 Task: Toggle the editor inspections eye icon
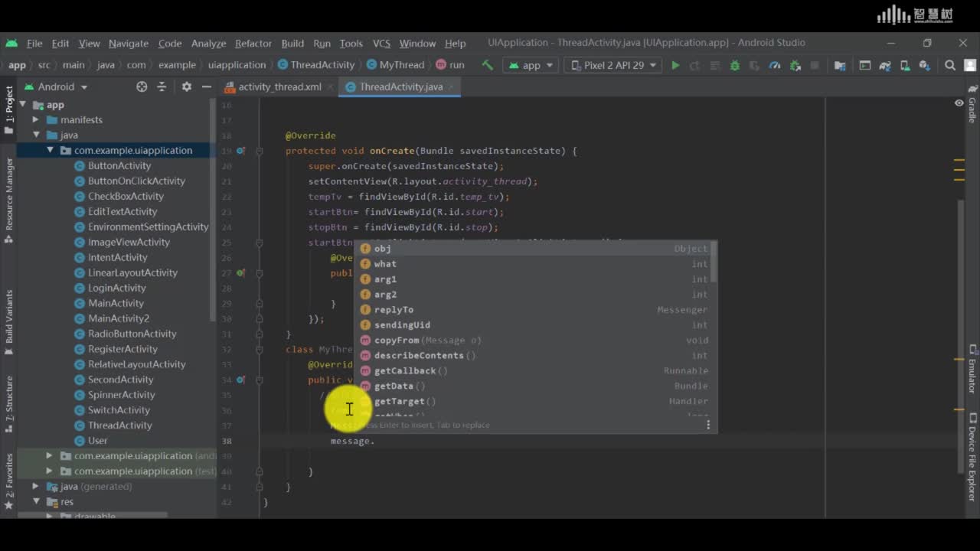[959, 103]
